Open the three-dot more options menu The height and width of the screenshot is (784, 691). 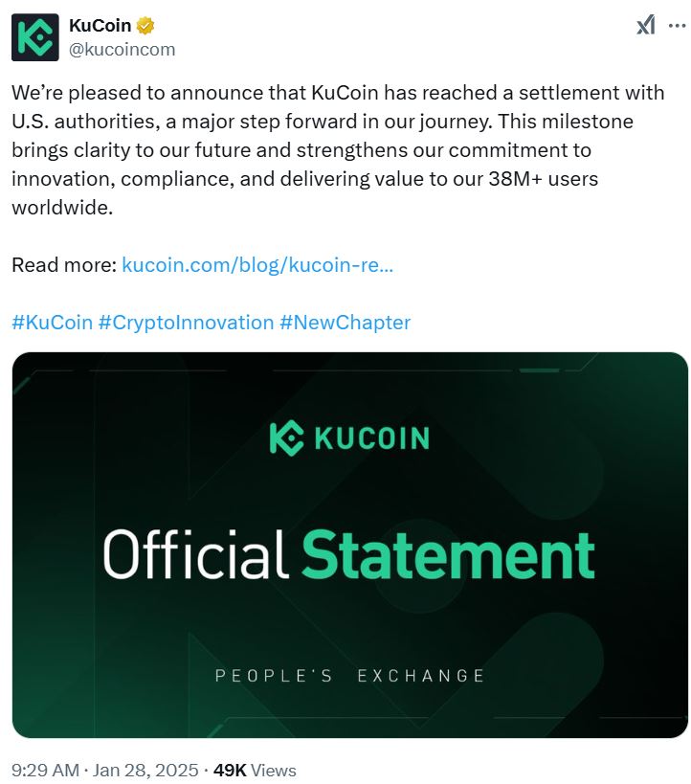point(676,26)
